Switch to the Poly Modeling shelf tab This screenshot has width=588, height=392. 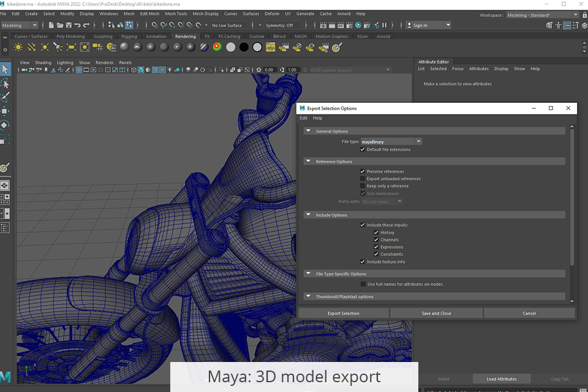coord(70,36)
